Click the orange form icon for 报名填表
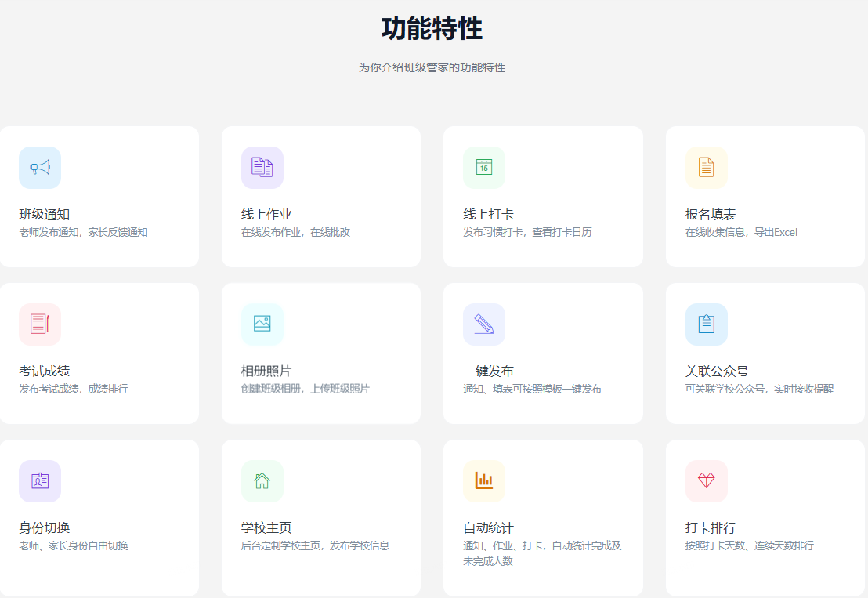The width and height of the screenshot is (868, 598). pyautogui.click(x=706, y=168)
